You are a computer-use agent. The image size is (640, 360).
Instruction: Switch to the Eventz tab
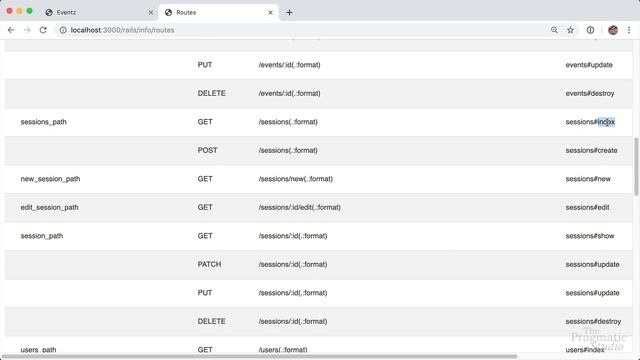tap(98, 12)
